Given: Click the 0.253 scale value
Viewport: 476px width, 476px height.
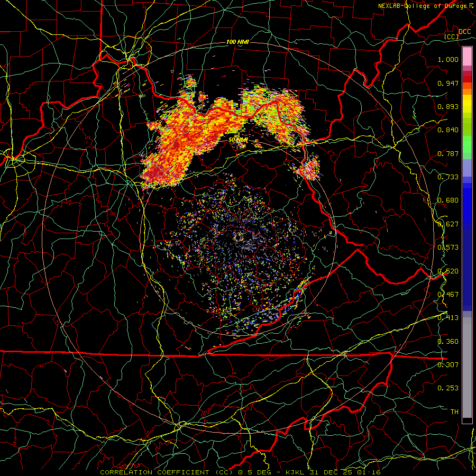Looking at the screenshot, I should pyautogui.click(x=448, y=388).
